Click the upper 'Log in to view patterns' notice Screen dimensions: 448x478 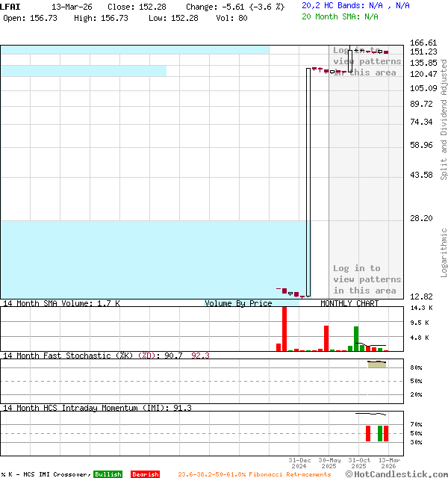367,61
